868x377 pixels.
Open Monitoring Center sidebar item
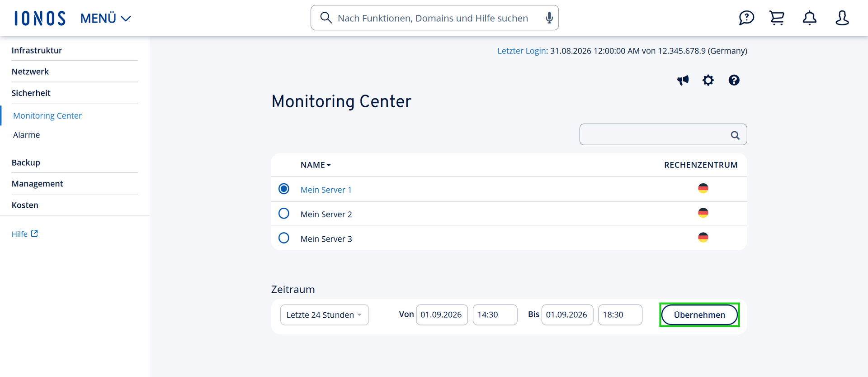tap(47, 115)
